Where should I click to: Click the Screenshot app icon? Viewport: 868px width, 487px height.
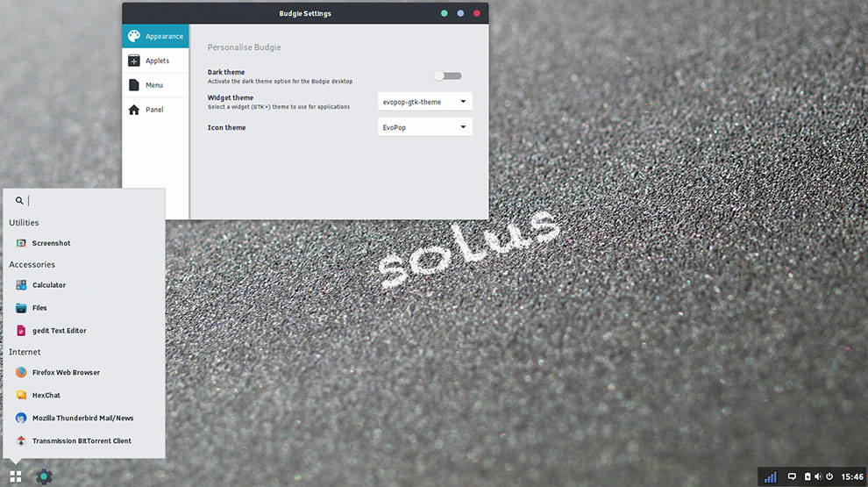21,243
